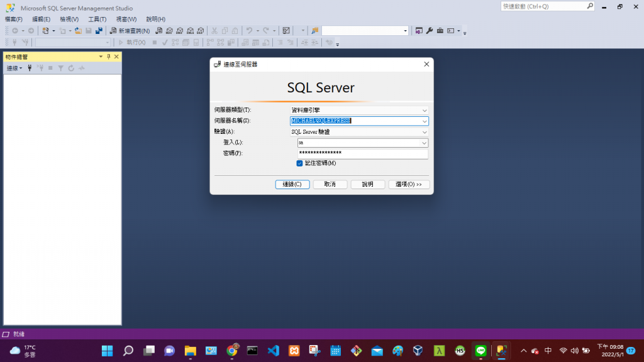Open the Window (視窗) menu
The width and height of the screenshot is (644, 362).
tap(126, 19)
